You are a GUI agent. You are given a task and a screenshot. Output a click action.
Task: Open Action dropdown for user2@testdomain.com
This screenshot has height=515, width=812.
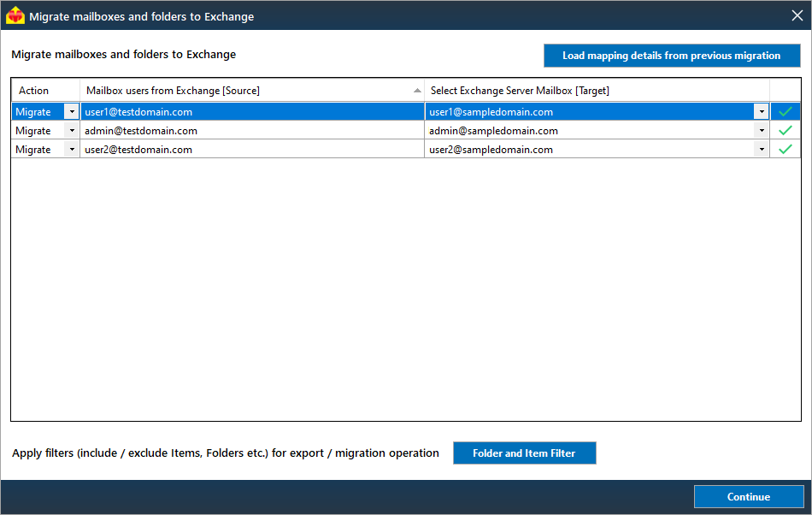coord(72,149)
